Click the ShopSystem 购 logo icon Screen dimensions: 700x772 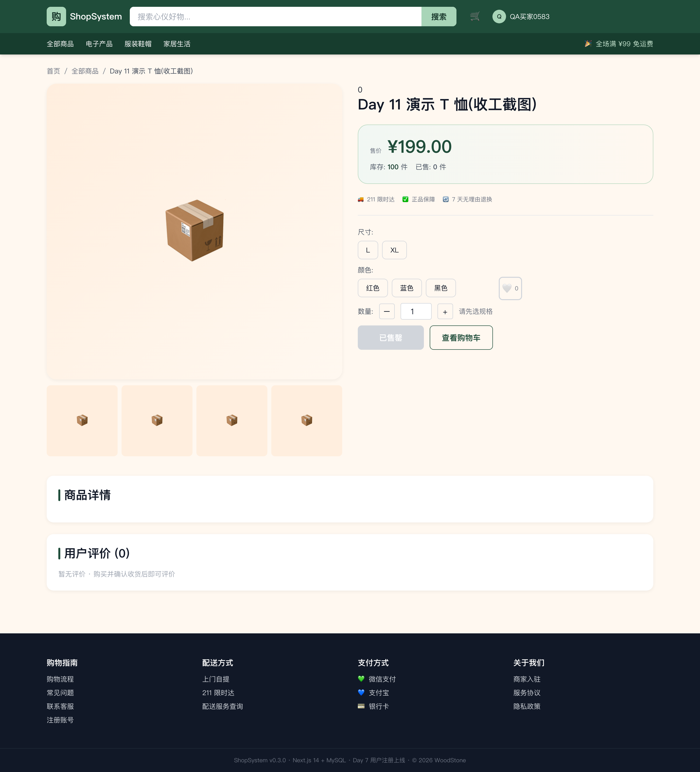(56, 17)
